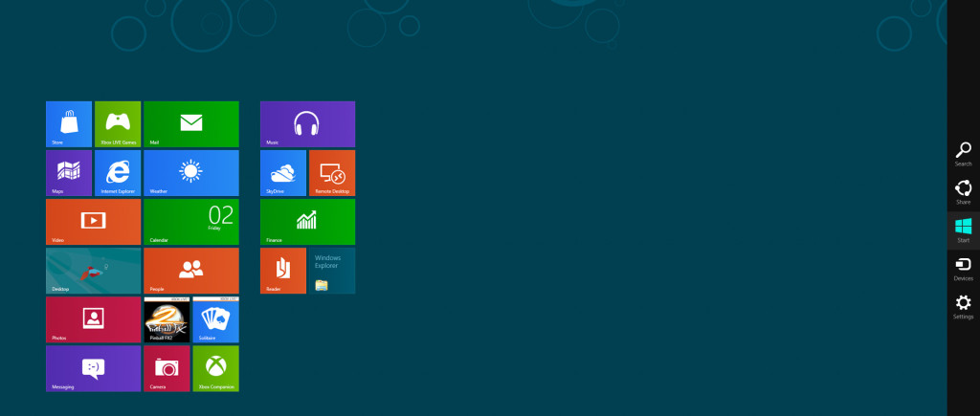The height and width of the screenshot is (416, 980).
Task: Open the SkyDrive tile
Action: pos(283,173)
